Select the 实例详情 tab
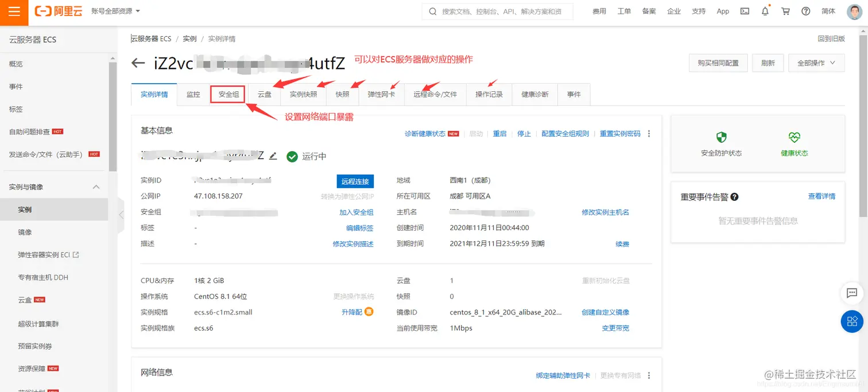Viewport: 868px width, 392px height. click(154, 95)
